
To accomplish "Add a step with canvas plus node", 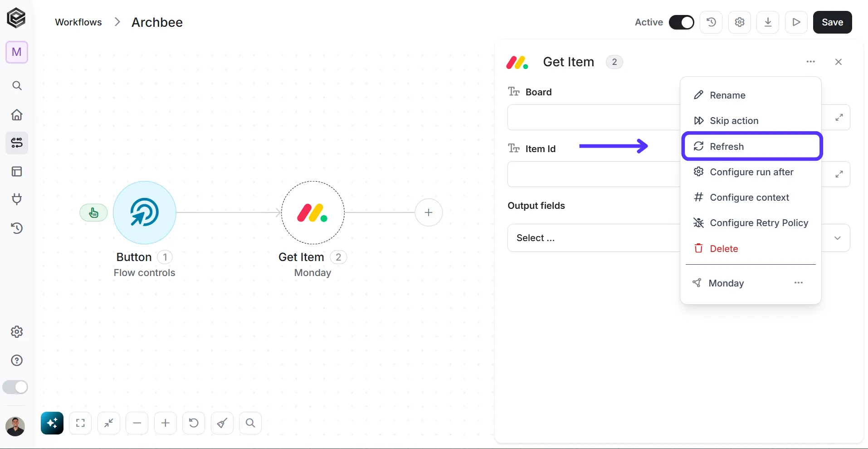I will pyautogui.click(x=429, y=212).
